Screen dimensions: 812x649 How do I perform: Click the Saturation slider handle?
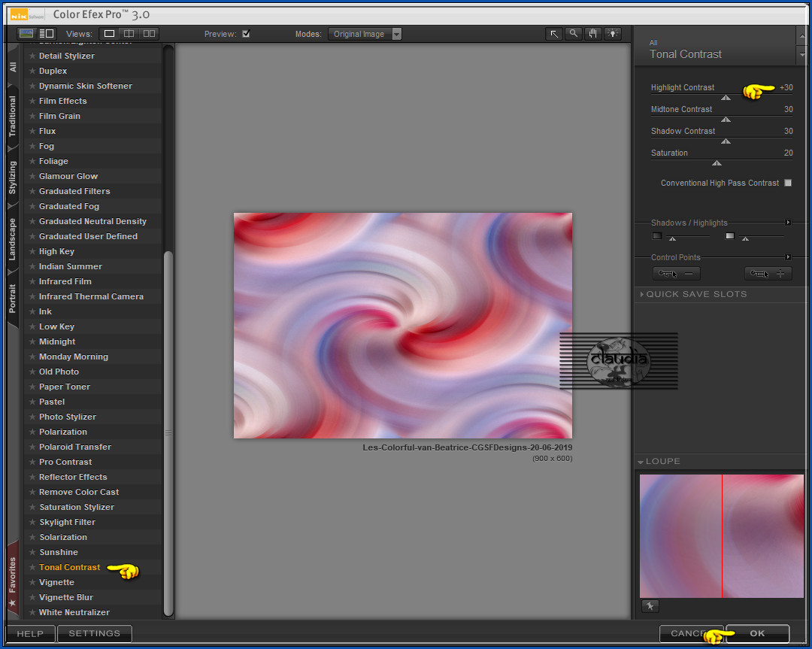pyautogui.click(x=717, y=162)
